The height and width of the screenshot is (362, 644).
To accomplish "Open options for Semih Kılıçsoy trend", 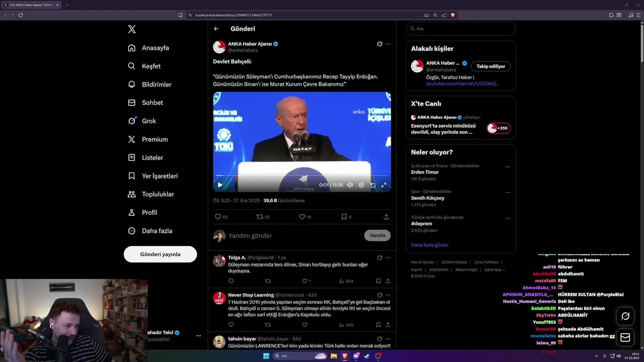I will pos(507,192).
